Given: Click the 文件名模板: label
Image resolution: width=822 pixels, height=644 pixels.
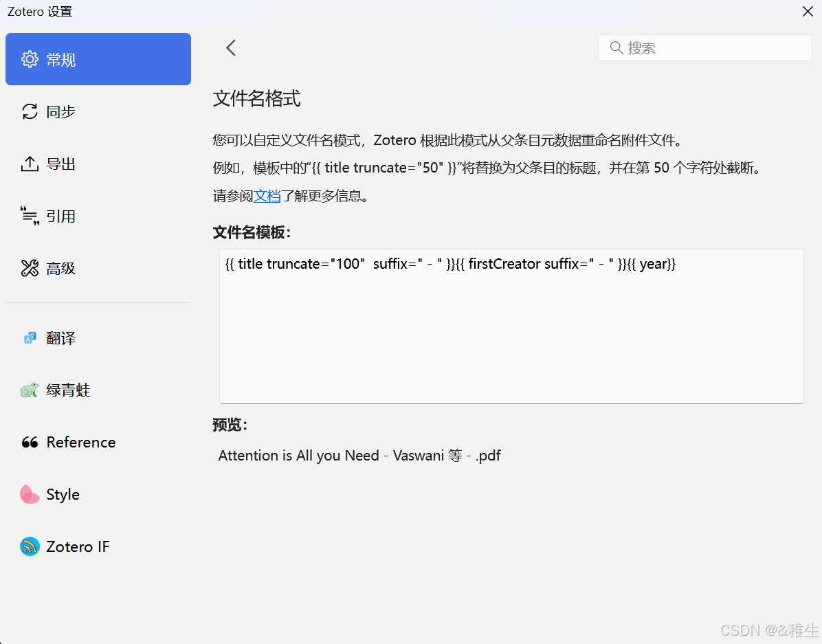Looking at the screenshot, I should [x=252, y=232].
